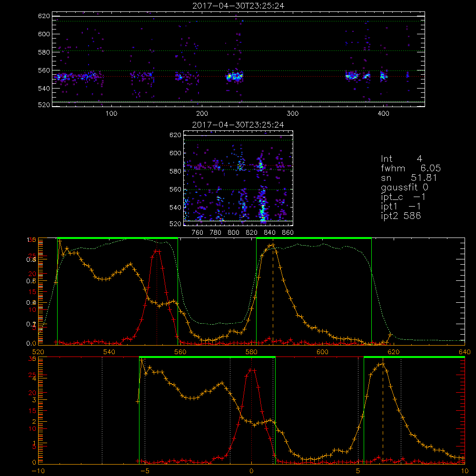Click the red peak of the 520–640 profile plot
The height and width of the screenshot is (476, 476).
pyautogui.click(x=157, y=251)
